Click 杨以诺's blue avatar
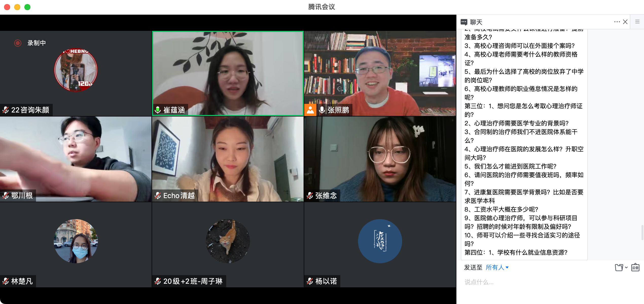This screenshot has height=304, width=644. click(x=380, y=241)
